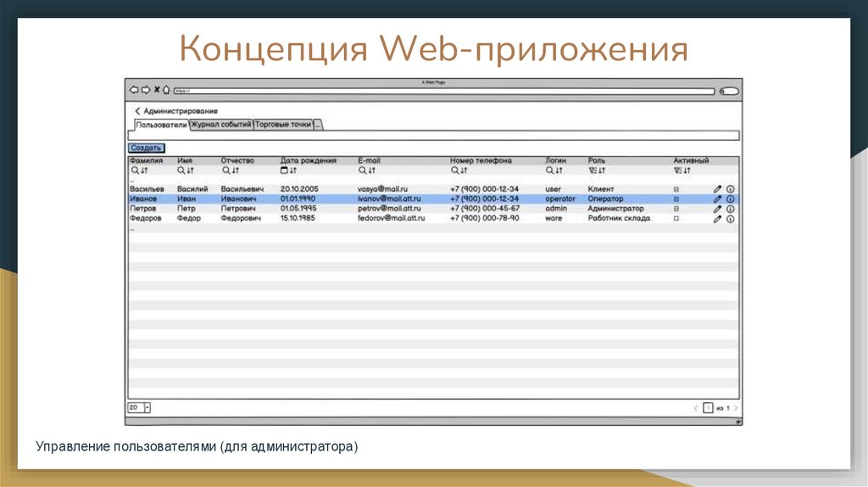Click the email ivanov@mail.att.ru cell

click(389, 199)
